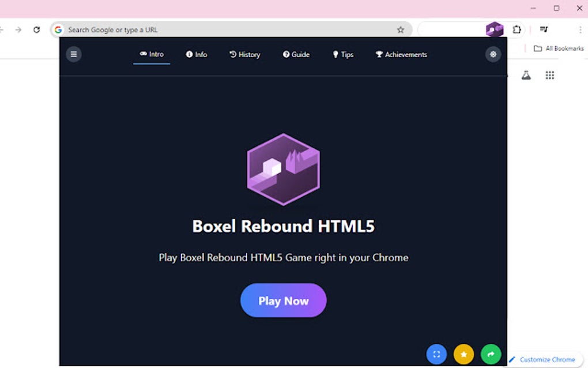View the Achievements tab
Screen dimensions: 588x368
point(401,54)
